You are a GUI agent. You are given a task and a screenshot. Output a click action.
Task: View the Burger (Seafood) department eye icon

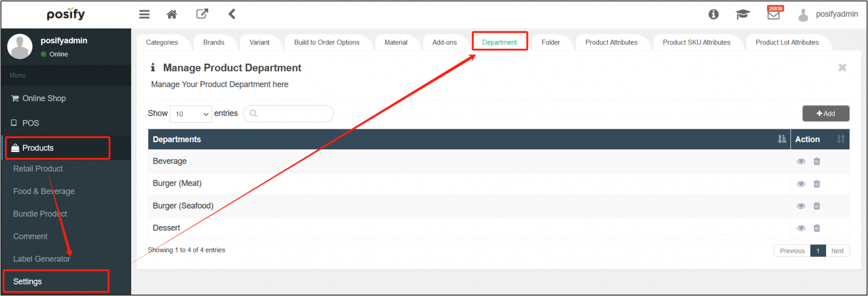click(x=801, y=206)
